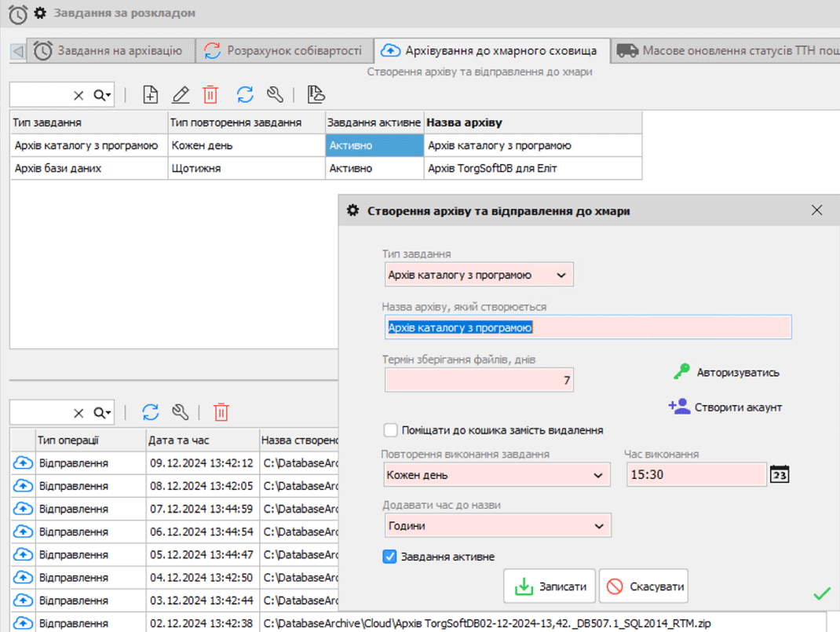Delete the selected task in the upper toolbar

210,95
